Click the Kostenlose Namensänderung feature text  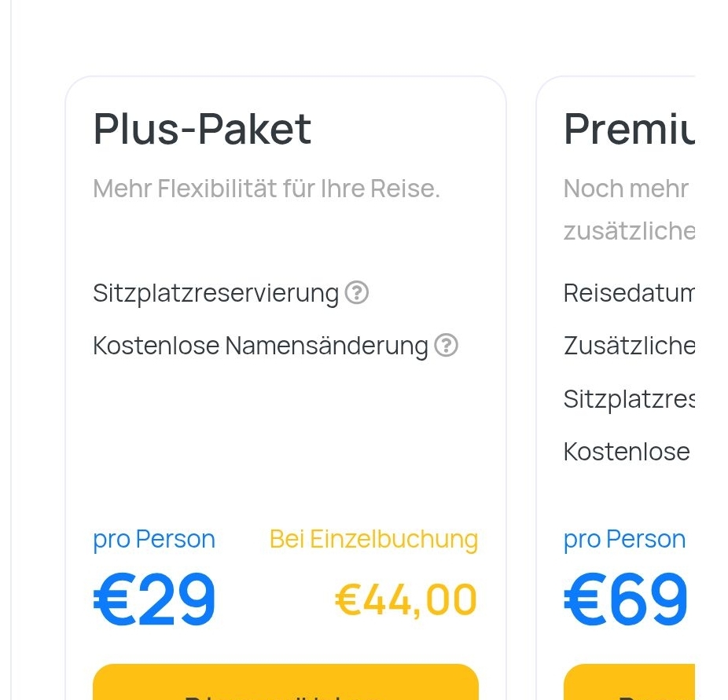point(260,345)
